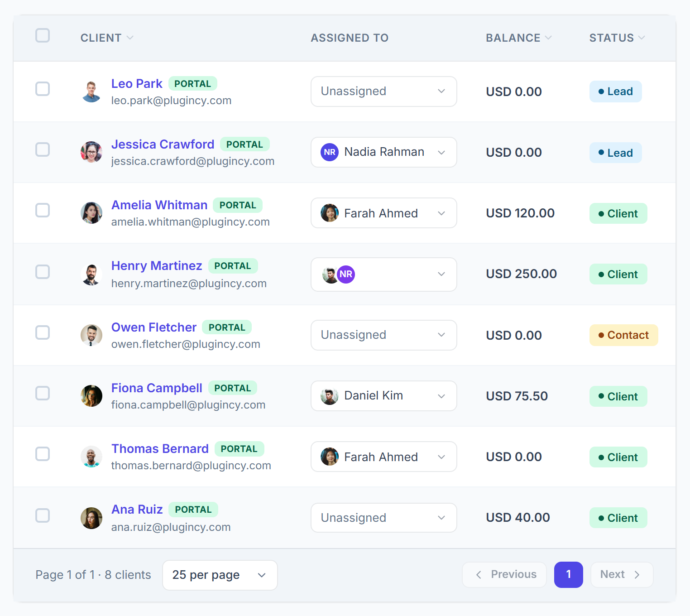Click the NR initials badge in Henry Martinez's assignees

click(x=346, y=274)
